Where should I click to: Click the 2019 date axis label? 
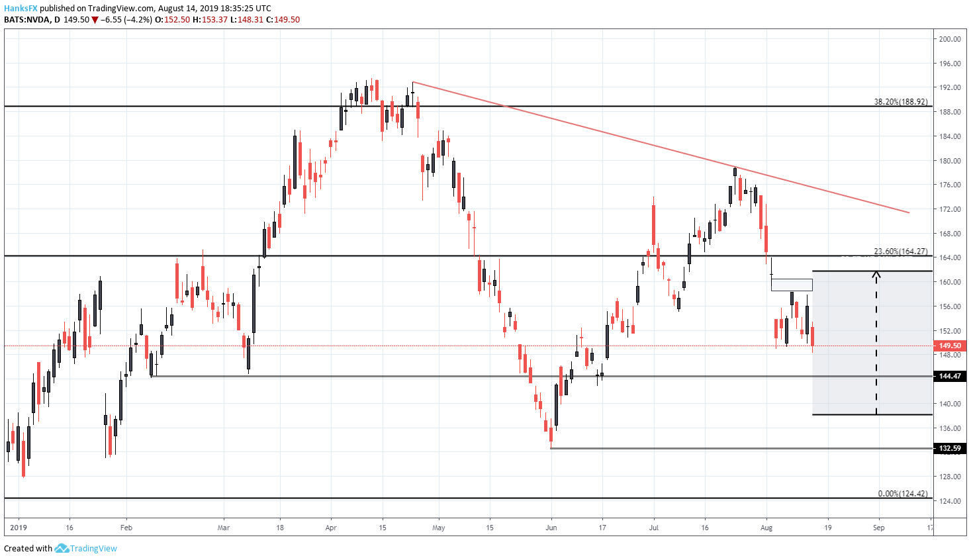click(x=19, y=528)
